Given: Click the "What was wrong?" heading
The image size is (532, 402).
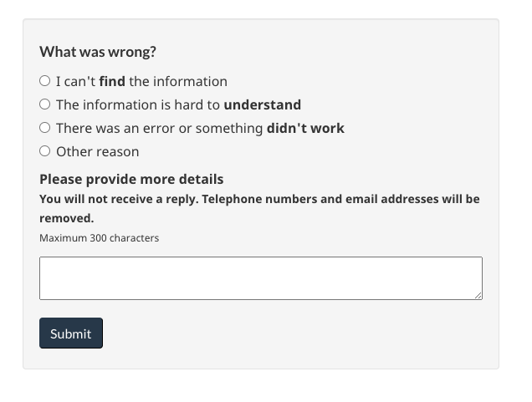Looking at the screenshot, I should (x=98, y=52).
